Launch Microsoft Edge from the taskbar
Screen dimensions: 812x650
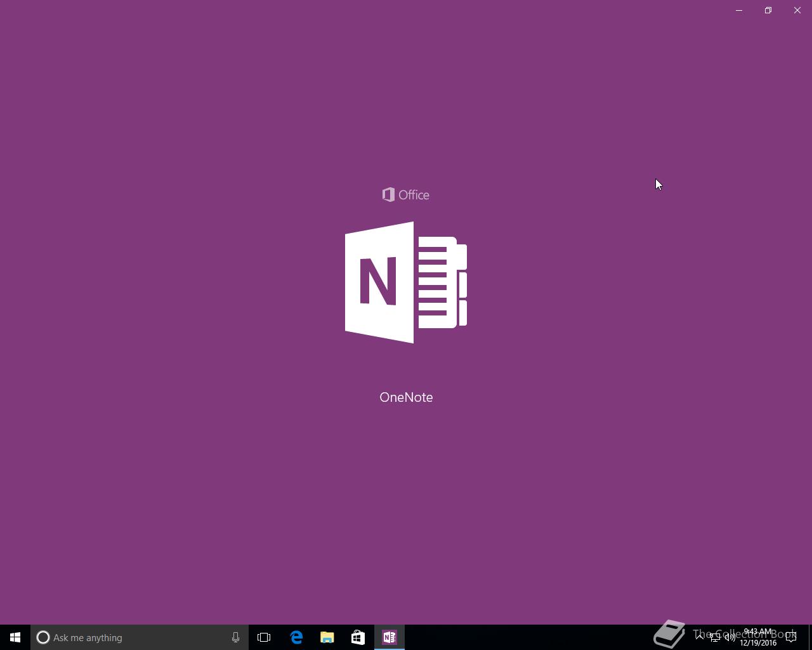tap(296, 637)
